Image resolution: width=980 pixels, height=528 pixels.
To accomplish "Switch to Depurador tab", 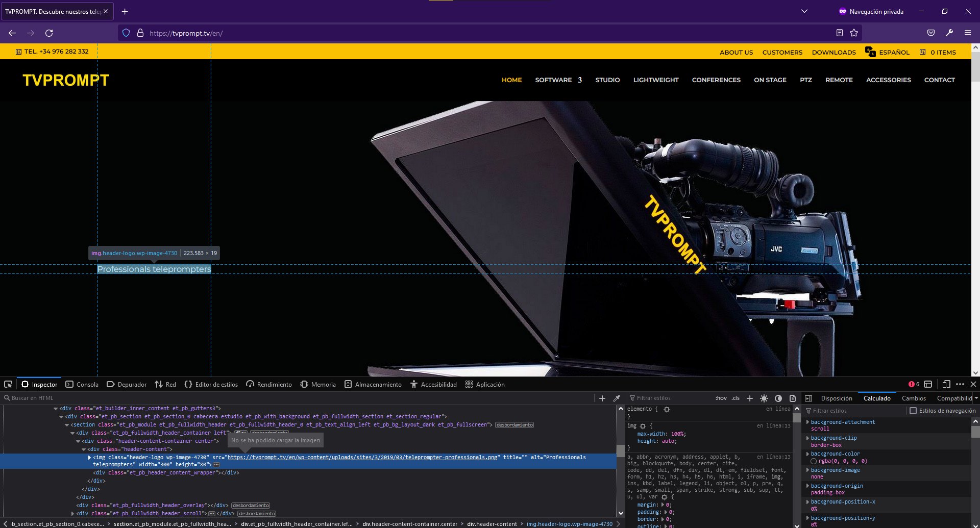I will tap(127, 384).
